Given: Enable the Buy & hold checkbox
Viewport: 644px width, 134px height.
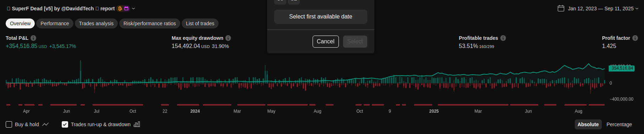Looking at the screenshot, I should [9, 124].
